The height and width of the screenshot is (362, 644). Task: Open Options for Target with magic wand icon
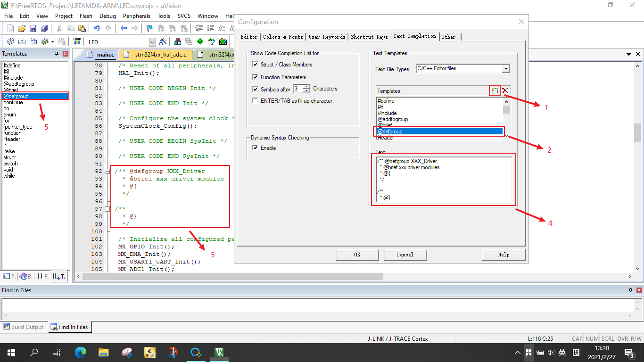(x=163, y=41)
